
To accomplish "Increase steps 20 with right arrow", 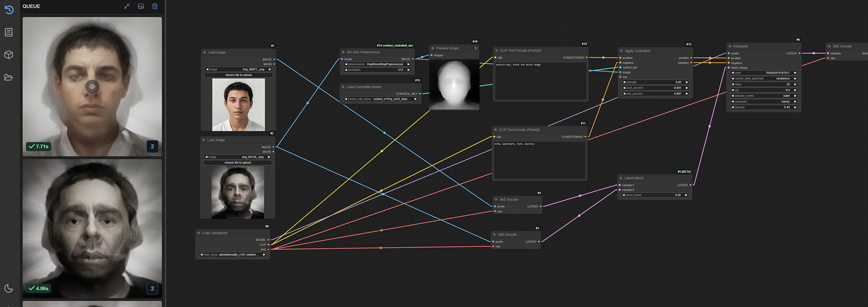I will tap(795, 84).
